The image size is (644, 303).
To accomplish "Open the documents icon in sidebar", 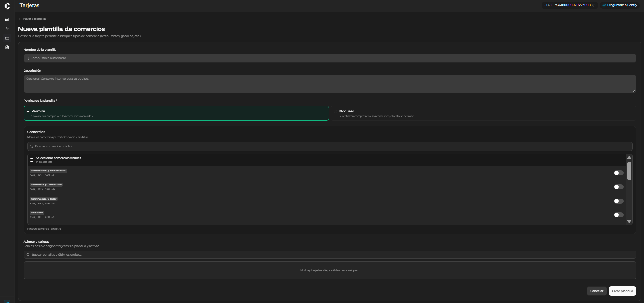I will point(7,47).
